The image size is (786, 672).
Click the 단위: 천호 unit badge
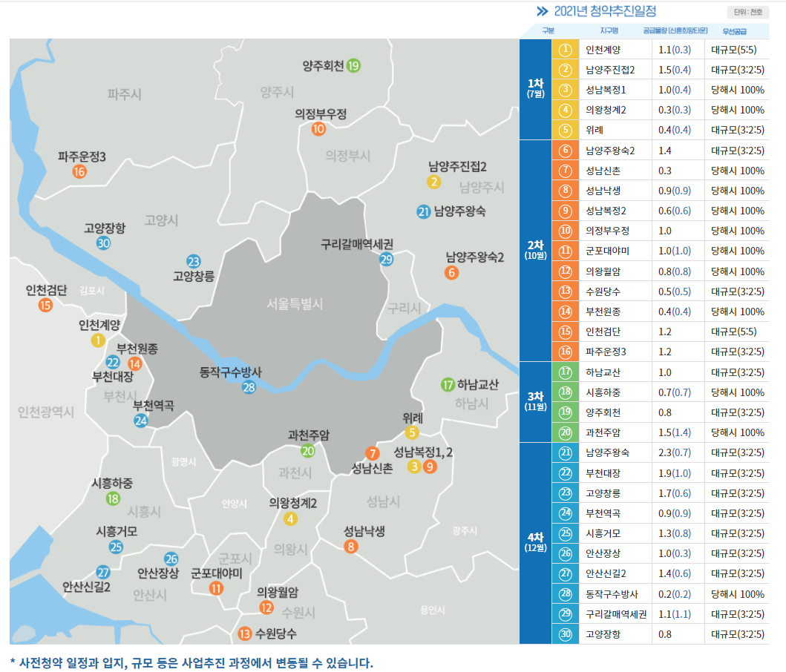[748, 12]
